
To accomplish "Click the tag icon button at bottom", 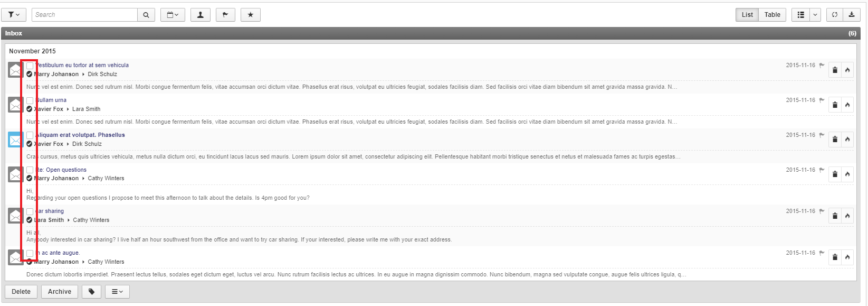I will tap(91, 292).
